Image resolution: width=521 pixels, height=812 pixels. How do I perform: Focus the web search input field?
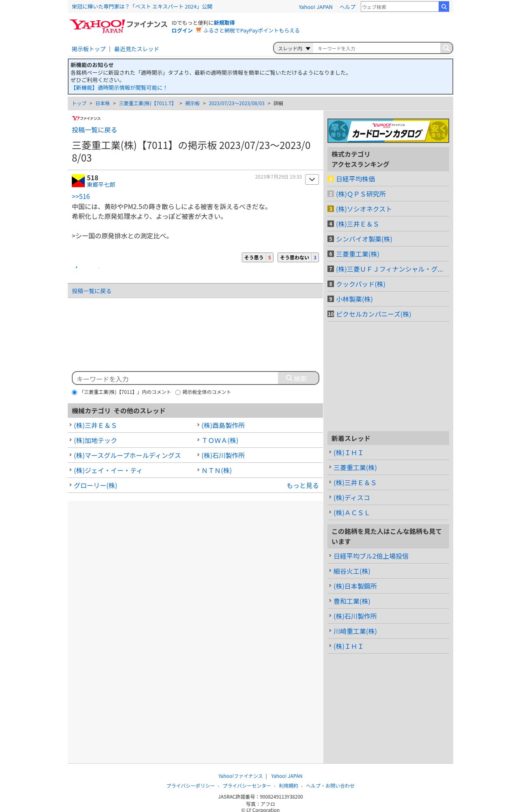point(400,6)
